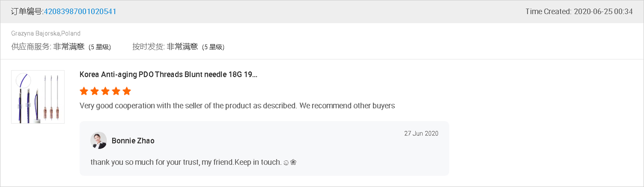Click the 按时发货 rating label
The image size is (644, 187).
[x=149, y=46]
